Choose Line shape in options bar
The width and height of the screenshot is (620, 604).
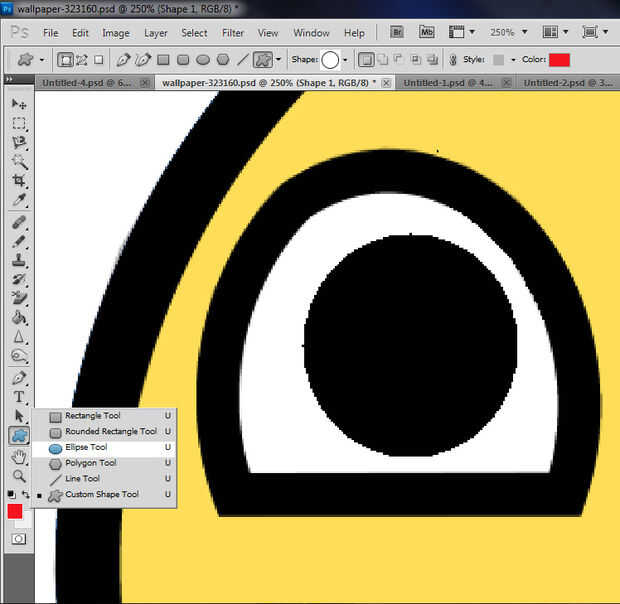point(242,60)
